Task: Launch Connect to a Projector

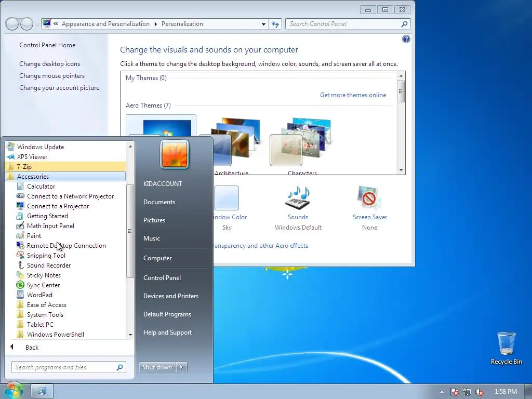Action: click(58, 206)
